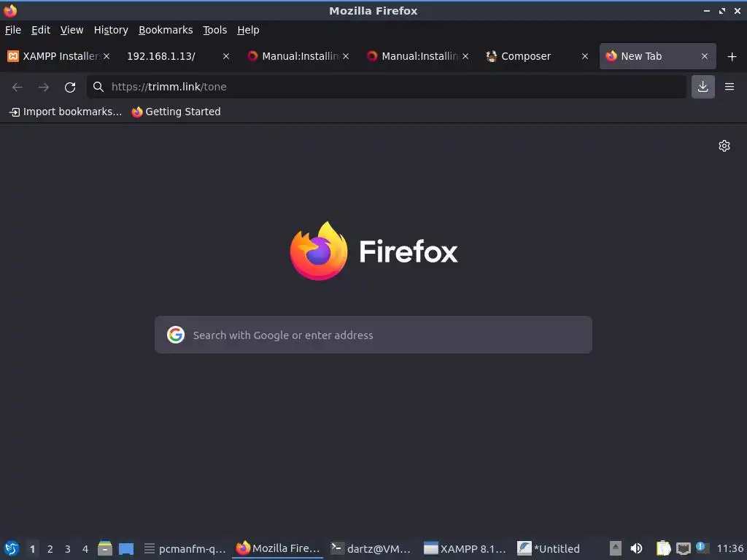
Task: Open the File menu
Action: click(13, 30)
